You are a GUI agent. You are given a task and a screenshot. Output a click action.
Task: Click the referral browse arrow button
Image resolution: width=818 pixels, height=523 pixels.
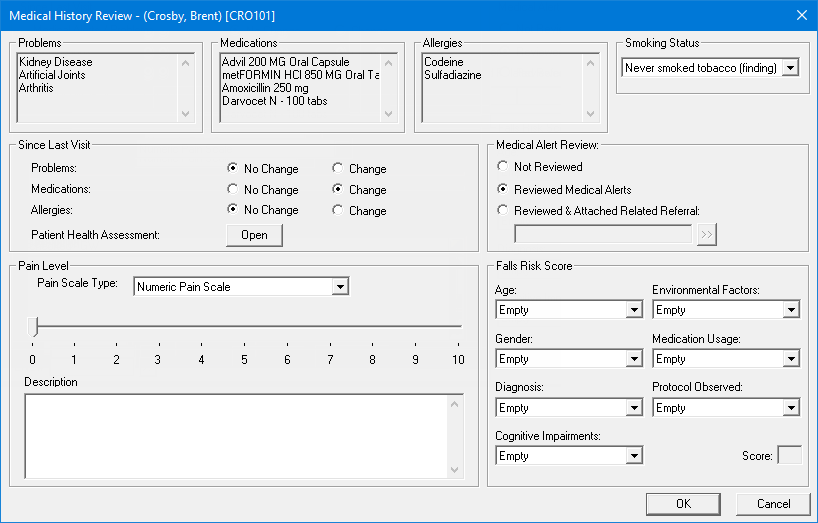(707, 235)
